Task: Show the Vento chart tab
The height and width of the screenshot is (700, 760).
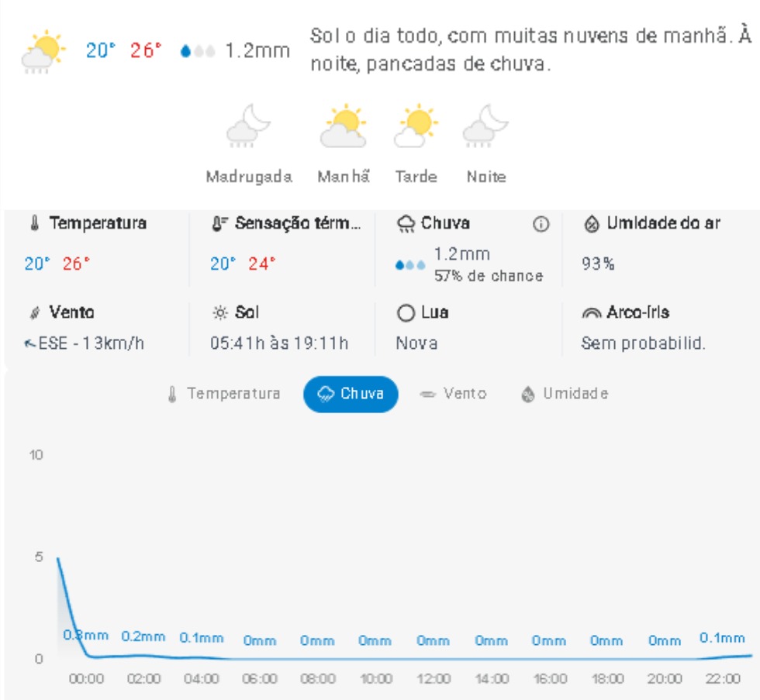Action: coord(454,394)
